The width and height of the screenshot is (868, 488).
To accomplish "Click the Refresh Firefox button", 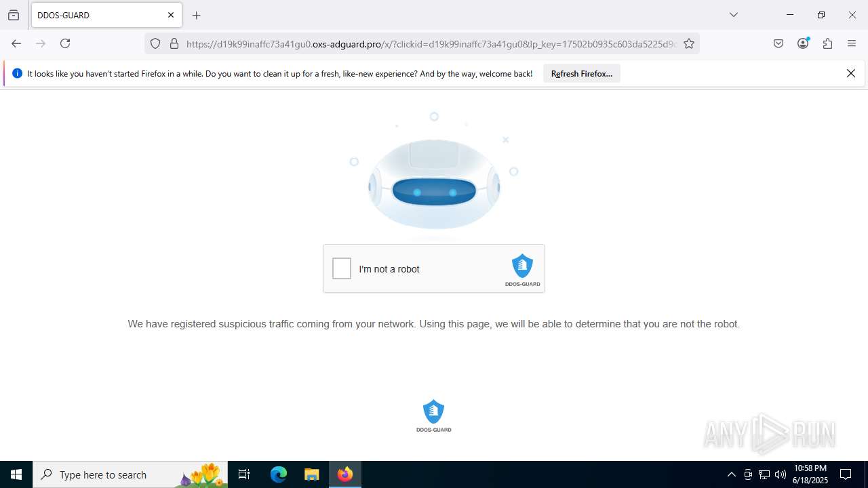I will click(x=581, y=74).
